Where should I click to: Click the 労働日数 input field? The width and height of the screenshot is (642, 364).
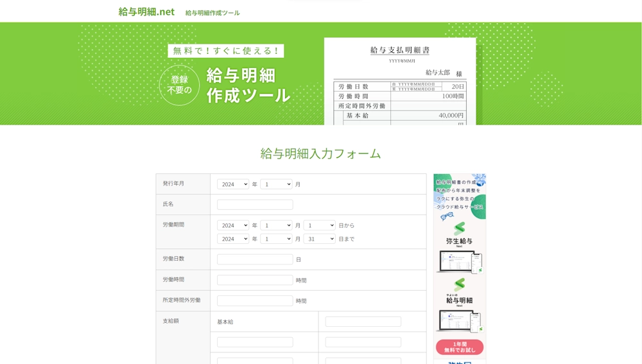click(255, 259)
